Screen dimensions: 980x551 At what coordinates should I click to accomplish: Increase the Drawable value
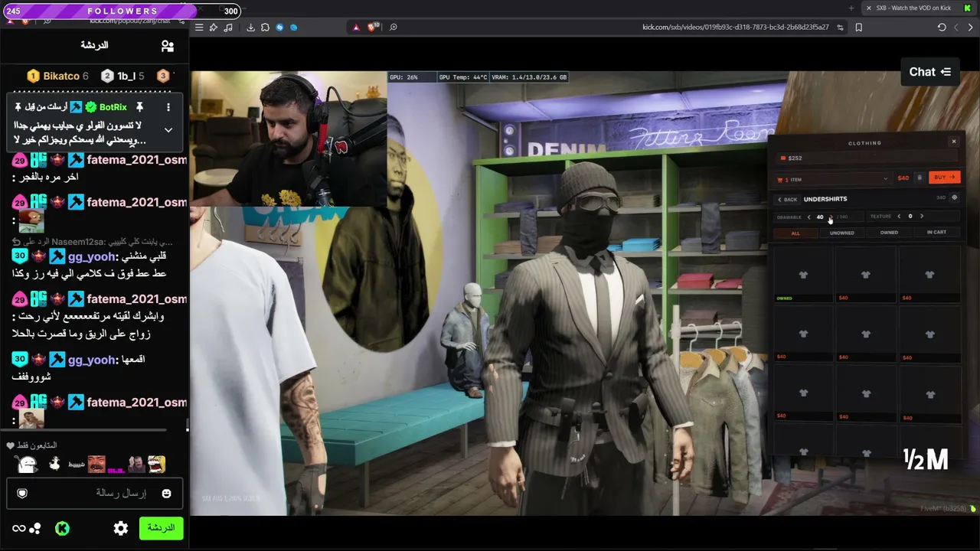(x=831, y=217)
